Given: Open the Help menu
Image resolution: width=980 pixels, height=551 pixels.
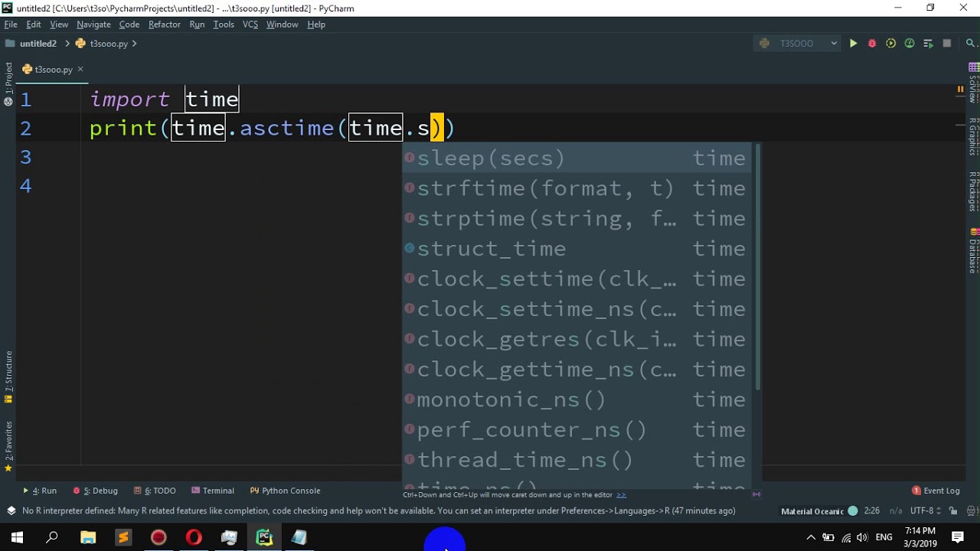Looking at the screenshot, I should 316,24.
